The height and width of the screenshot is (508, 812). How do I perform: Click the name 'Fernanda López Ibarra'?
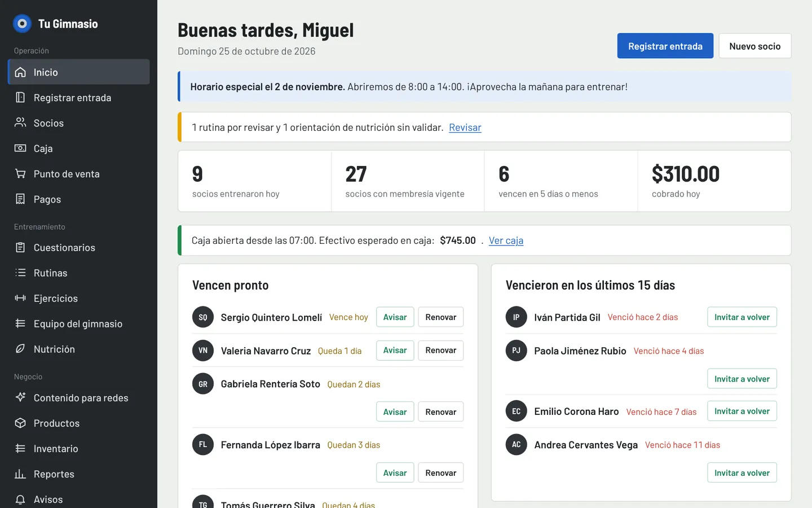(x=271, y=445)
